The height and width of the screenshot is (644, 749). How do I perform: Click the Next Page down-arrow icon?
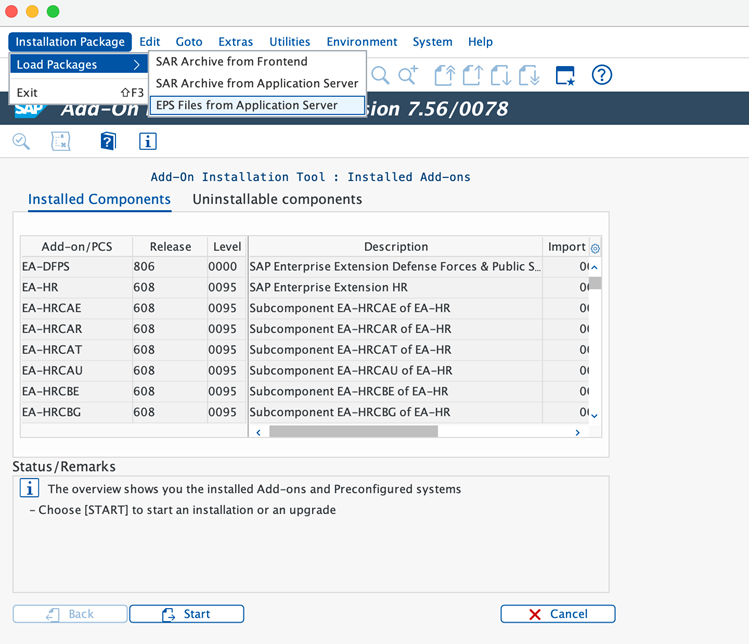(x=501, y=75)
